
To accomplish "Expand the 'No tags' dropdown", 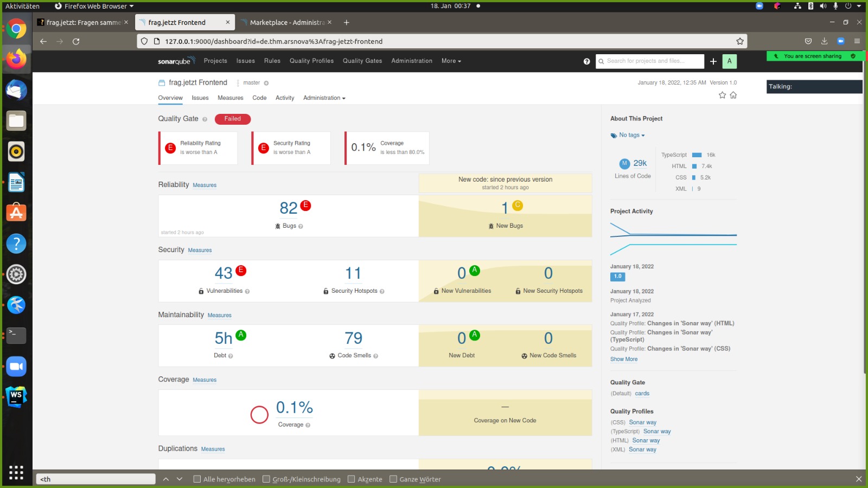I will 631,135.
